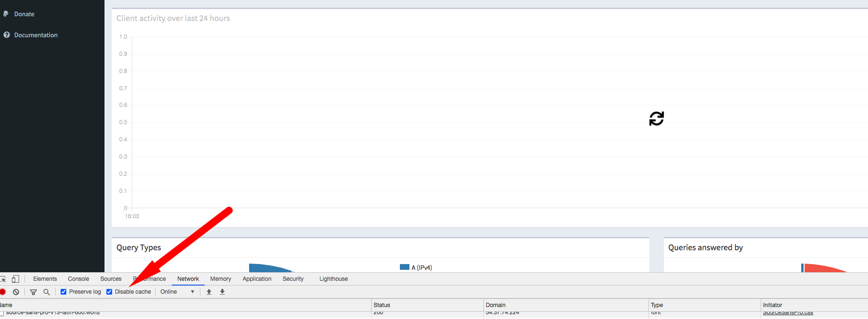868x319 pixels.
Task: Toggle the device toolbar icon in DevTools
Action: coord(16,279)
